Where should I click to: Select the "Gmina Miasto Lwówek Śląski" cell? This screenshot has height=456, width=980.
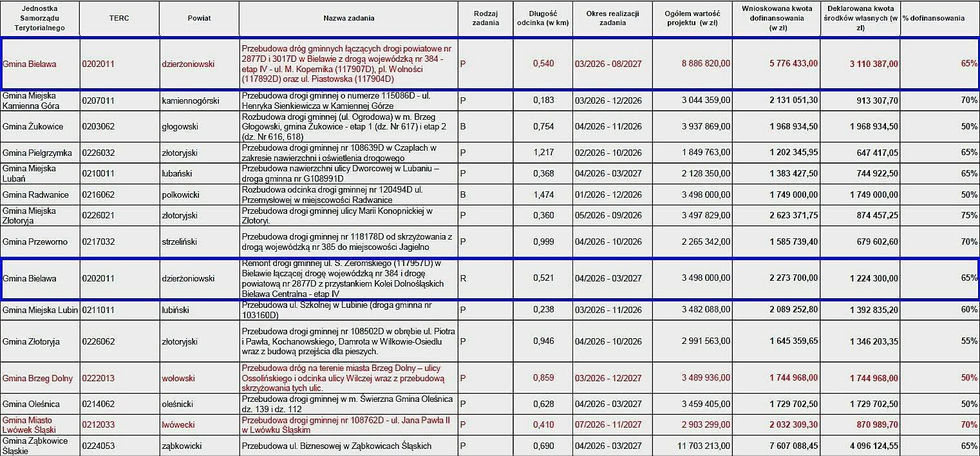(x=40, y=424)
